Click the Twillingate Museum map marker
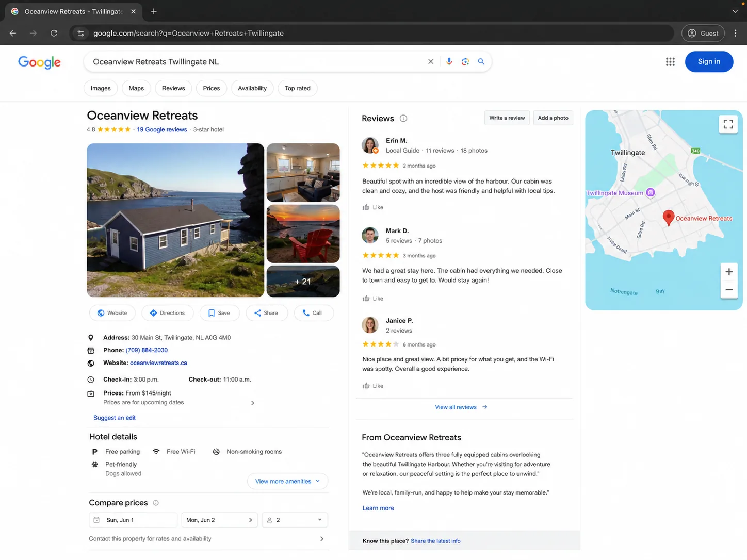Screen dimensions: 747x560 coord(651,193)
